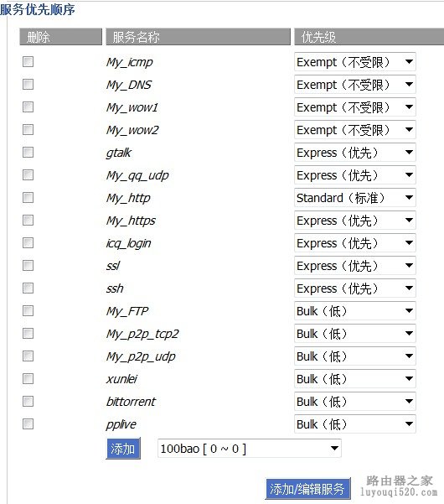Select the delete checkbox beside bittorrent

(x=28, y=402)
